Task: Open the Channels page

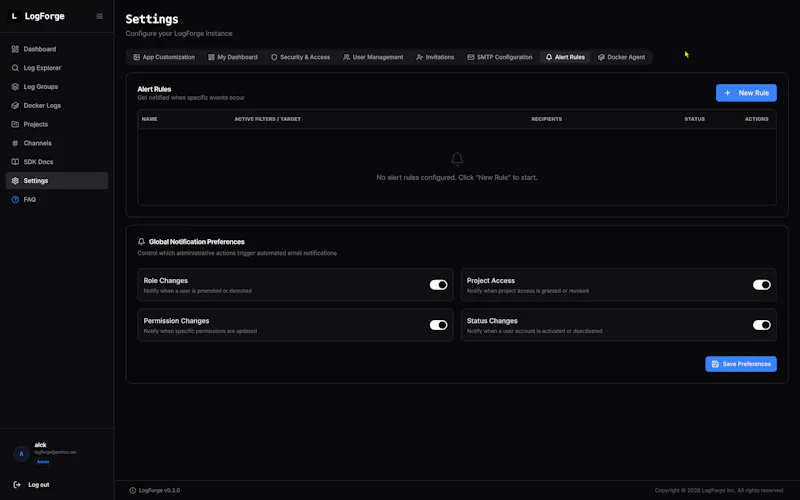Action: click(57, 143)
